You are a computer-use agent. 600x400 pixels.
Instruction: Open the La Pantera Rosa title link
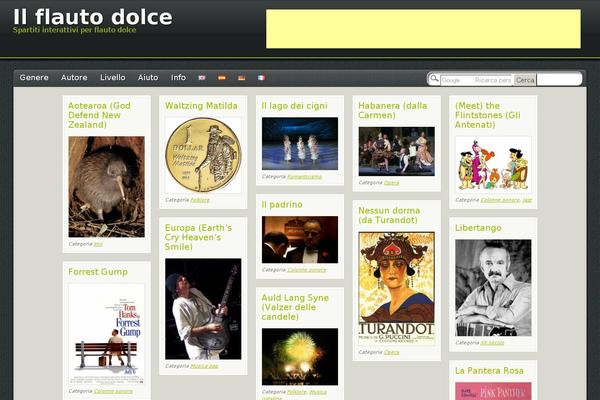489,371
